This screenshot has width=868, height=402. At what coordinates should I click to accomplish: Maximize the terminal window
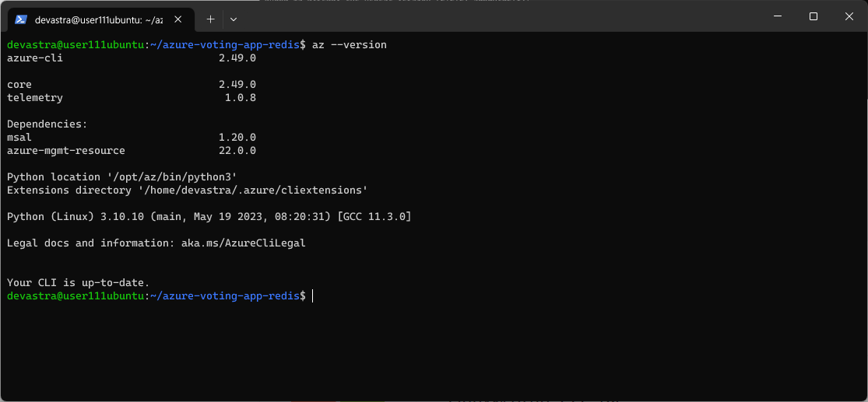[x=814, y=16]
